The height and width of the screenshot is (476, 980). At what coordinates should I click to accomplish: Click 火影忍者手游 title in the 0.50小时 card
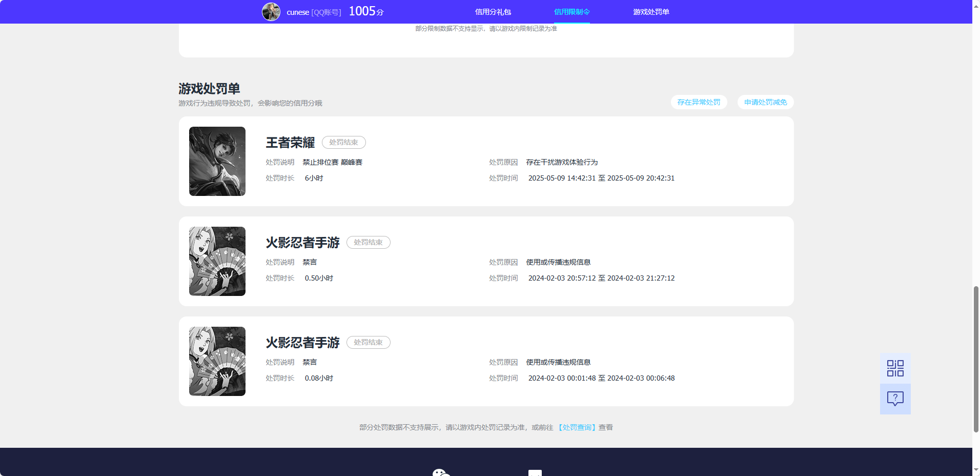point(302,243)
